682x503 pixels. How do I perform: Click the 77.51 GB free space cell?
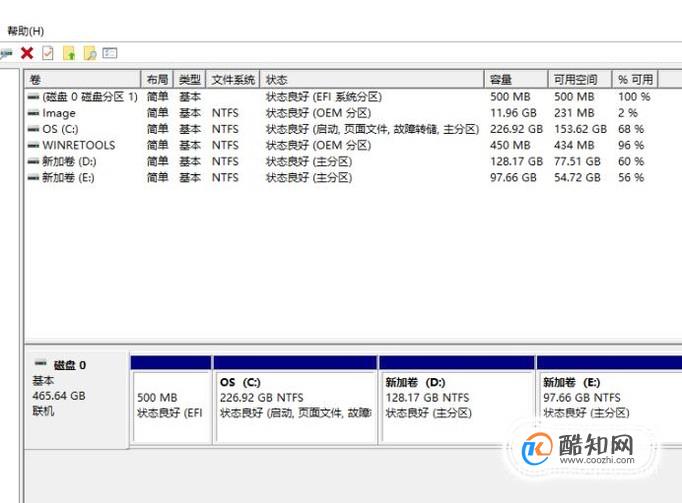[x=577, y=161]
